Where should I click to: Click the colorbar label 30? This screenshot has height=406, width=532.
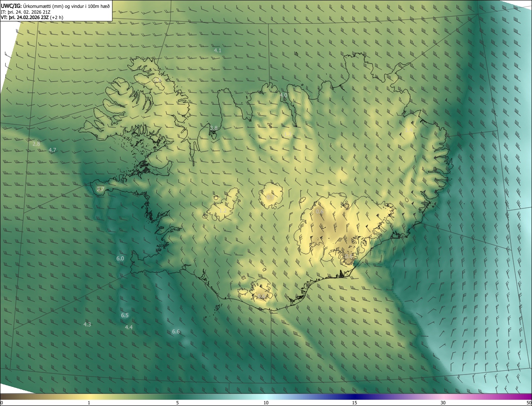[x=443, y=403]
